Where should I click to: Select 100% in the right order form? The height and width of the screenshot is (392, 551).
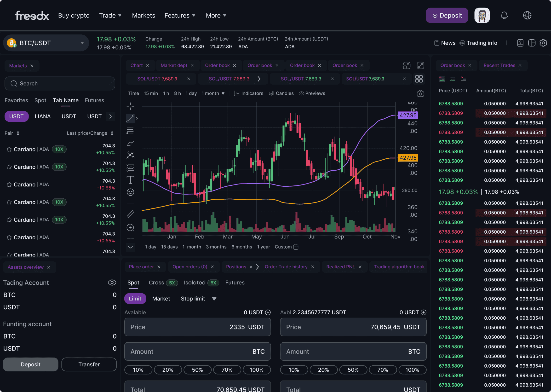[412, 369]
